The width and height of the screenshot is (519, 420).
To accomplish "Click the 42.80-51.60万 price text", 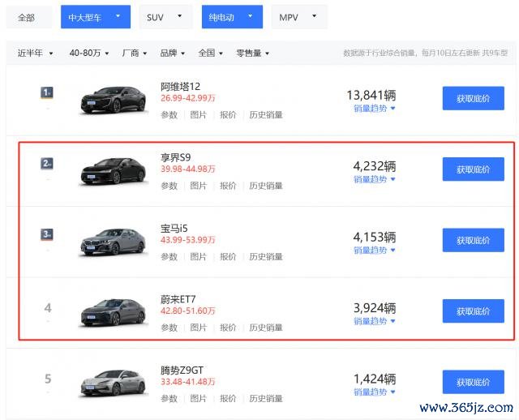I will (x=188, y=311).
